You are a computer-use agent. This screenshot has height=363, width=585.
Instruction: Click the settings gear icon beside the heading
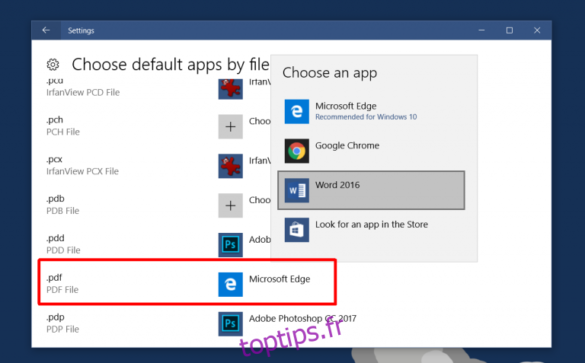click(53, 65)
